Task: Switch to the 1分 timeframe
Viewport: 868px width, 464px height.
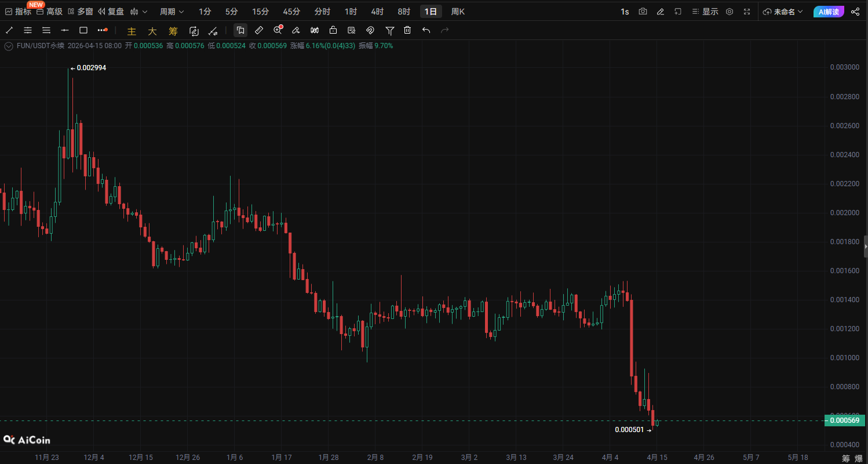Action: pos(205,12)
